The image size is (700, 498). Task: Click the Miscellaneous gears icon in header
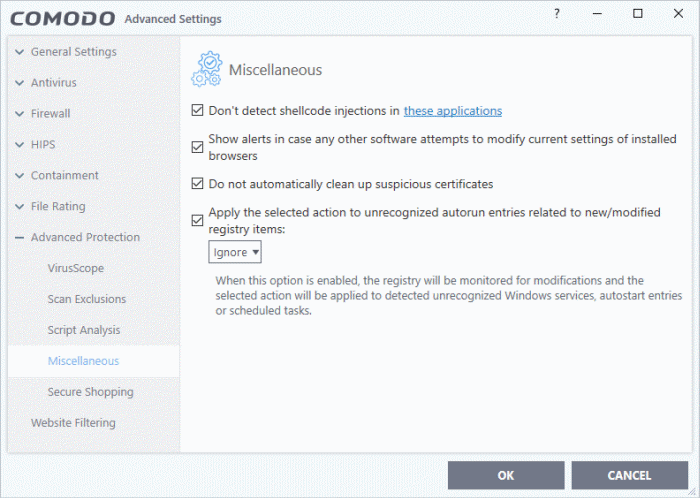click(206, 69)
